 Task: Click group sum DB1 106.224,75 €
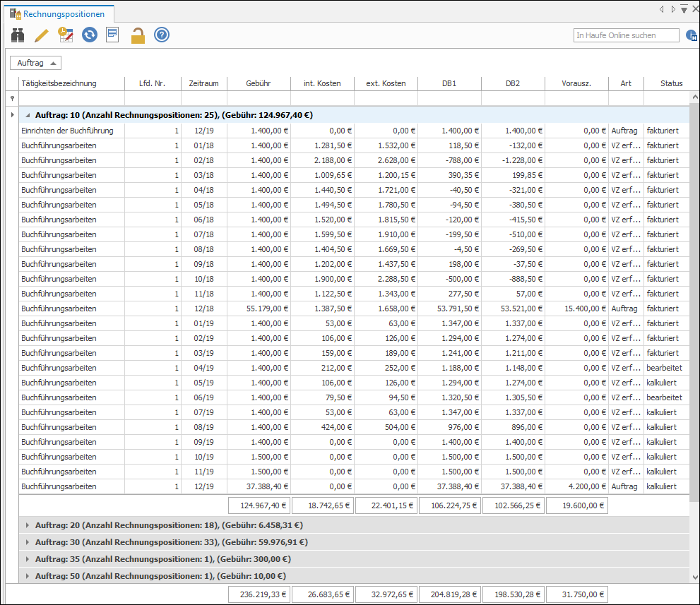click(450, 505)
